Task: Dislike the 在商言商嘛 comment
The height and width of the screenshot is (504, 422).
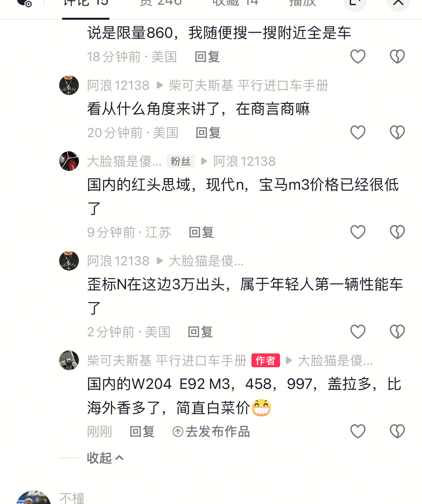Action: click(x=397, y=132)
